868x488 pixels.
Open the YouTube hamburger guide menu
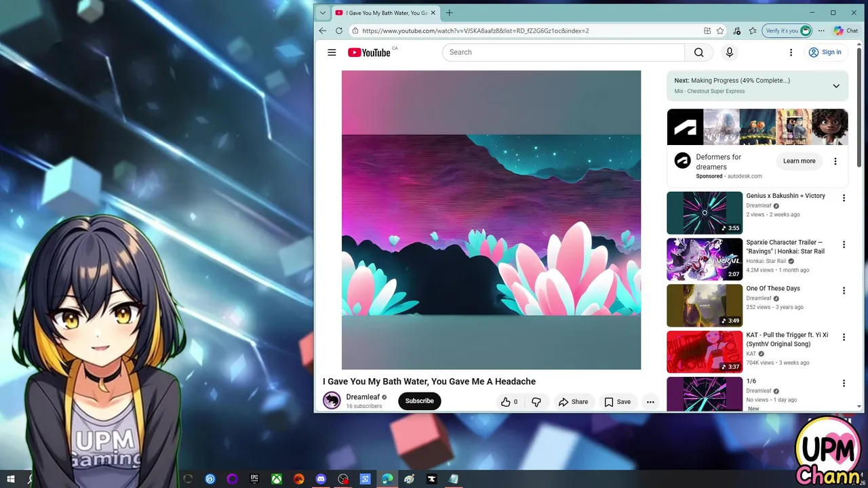point(332,52)
